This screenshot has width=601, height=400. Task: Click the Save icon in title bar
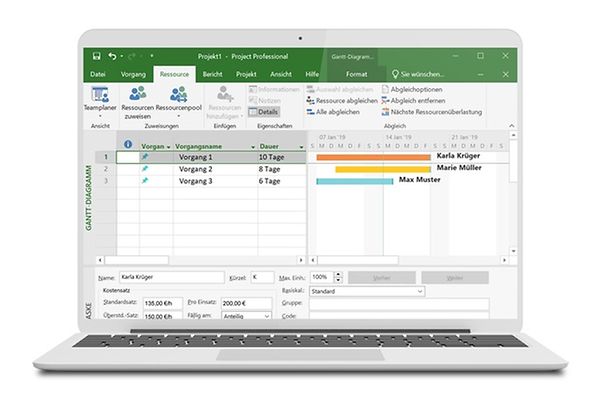96,55
